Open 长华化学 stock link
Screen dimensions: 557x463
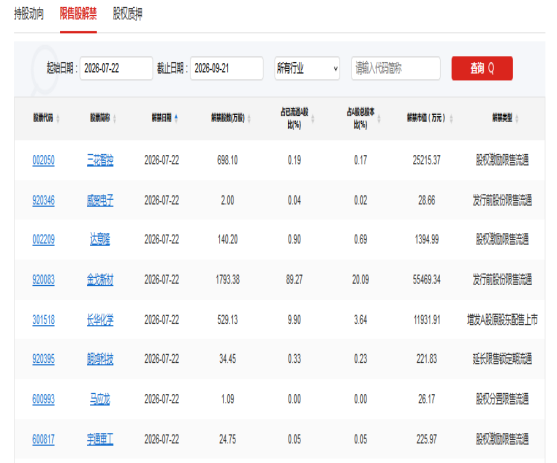[x=100, y=320]
